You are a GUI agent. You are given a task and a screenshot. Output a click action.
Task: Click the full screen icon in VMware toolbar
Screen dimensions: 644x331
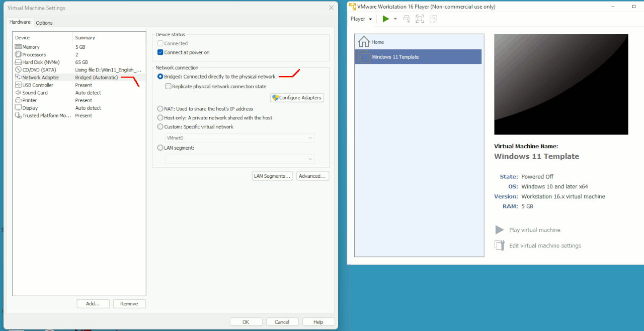click(x=420, y=19)
